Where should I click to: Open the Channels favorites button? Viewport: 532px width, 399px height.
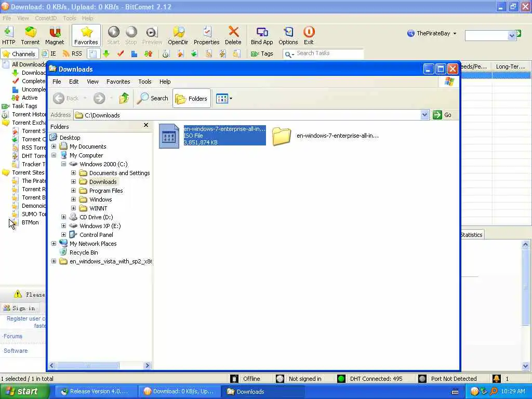(19, 54)
